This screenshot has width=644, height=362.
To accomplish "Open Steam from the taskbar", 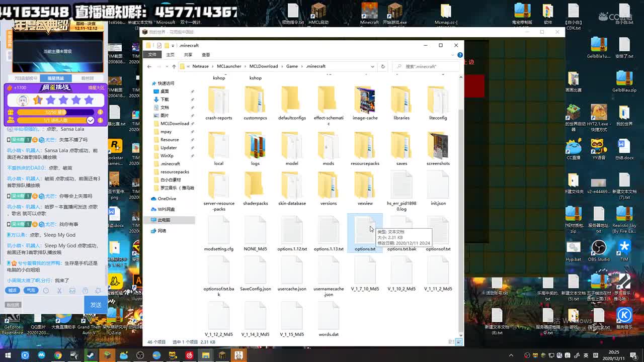I will [91, 355].
